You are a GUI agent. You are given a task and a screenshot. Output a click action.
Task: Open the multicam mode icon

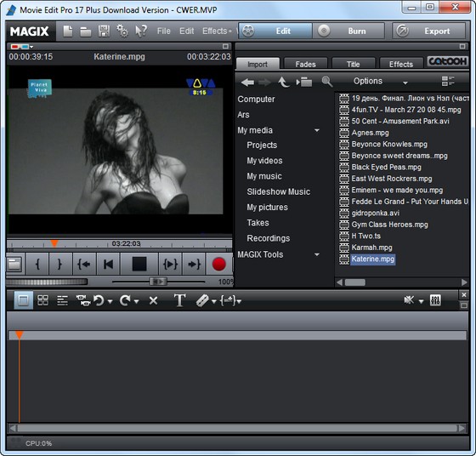coord(83,300)
